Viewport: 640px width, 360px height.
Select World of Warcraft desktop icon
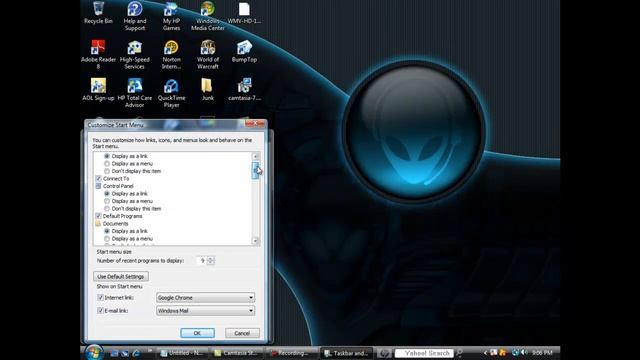coord(208,54)
